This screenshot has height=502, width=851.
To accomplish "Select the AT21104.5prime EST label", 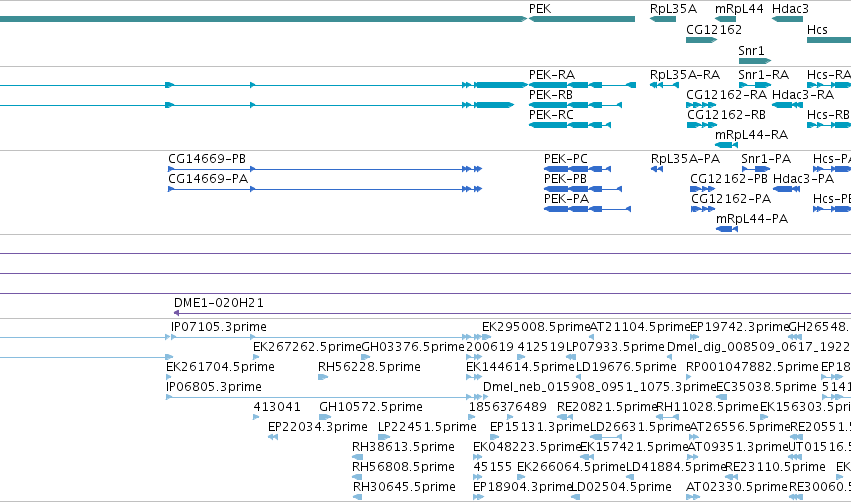I will [639, 327].
